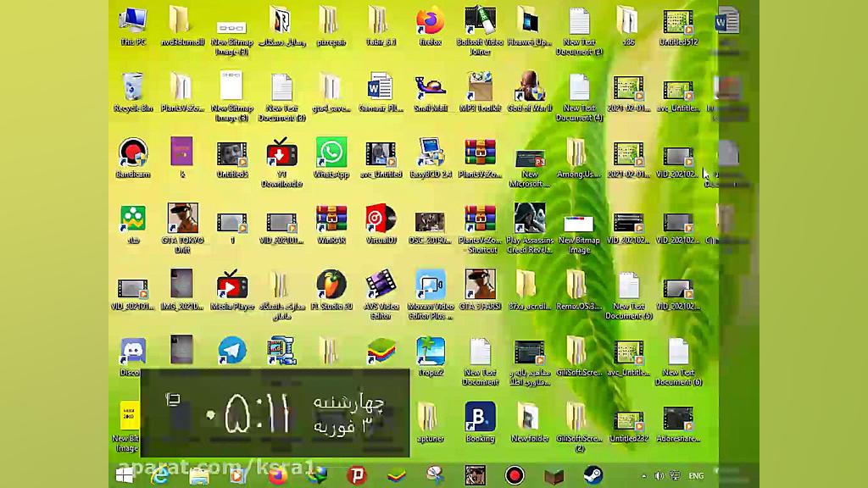
Task: Open the Recycle Bin
Action: [x=133, y=92]
